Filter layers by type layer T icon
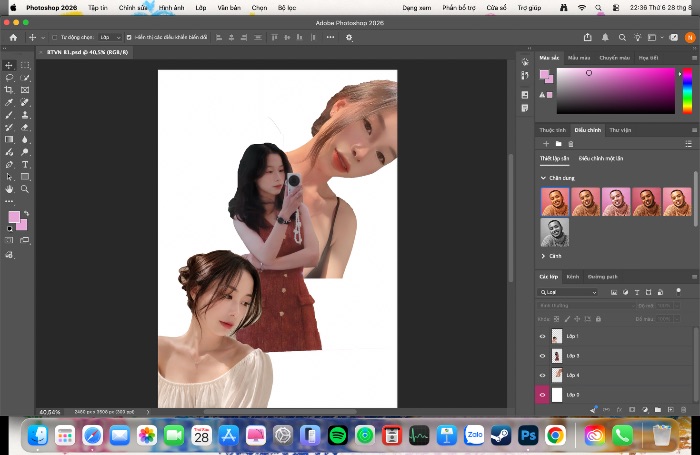Image resolution: width=700 pixels, height=455 pixels. point(637,292)
